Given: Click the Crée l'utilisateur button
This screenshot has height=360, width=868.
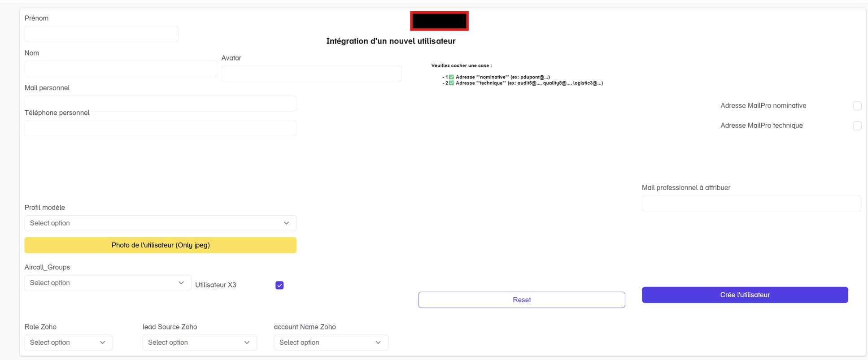Looking at the screenshot, I should (745, 295).
